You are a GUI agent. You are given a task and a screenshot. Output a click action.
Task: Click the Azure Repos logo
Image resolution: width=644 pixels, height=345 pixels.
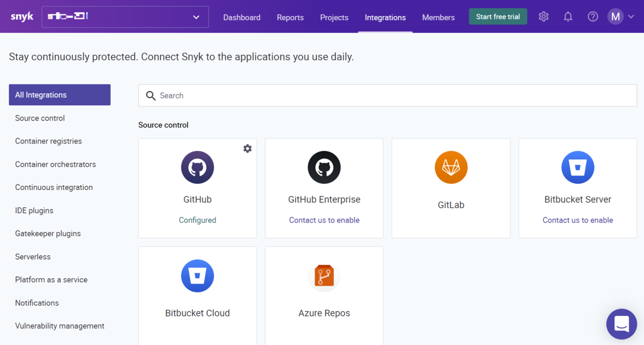coord(324,276)
